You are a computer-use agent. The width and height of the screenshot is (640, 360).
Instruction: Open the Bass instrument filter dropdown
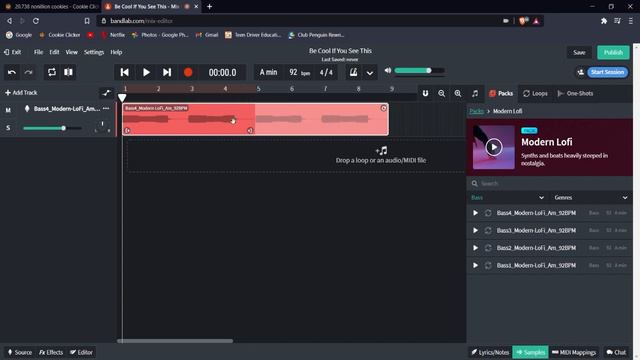(508, 198)
